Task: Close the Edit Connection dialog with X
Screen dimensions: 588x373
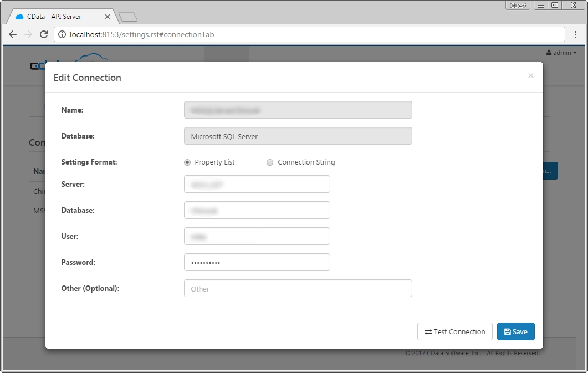Action: [x=530, y=76]
